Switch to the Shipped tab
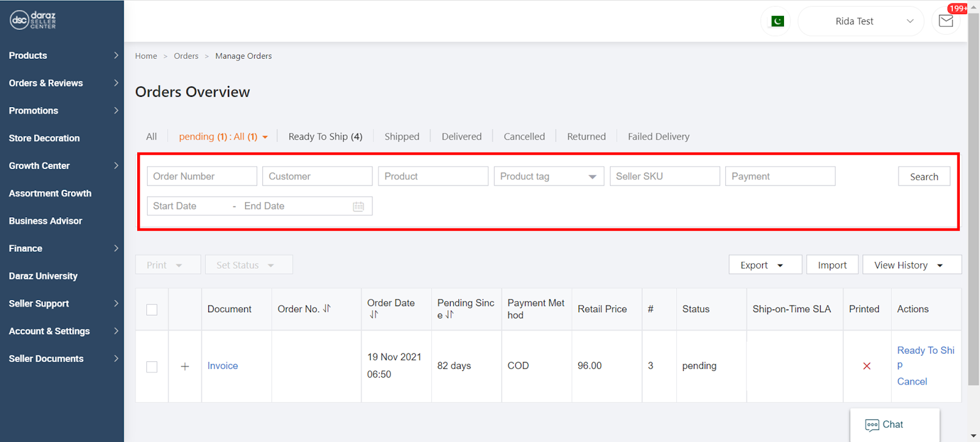Image resolution: width=980 pixels, height=442 pixels. 402,137
